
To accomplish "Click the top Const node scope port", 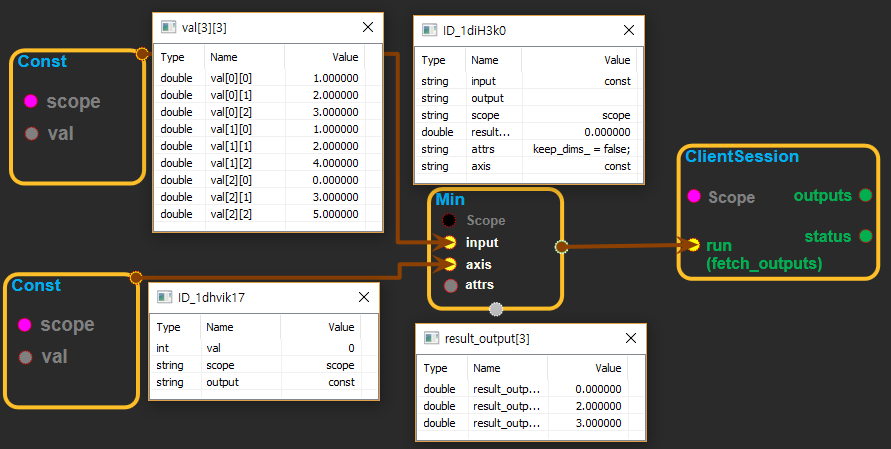I will [31, 101].
